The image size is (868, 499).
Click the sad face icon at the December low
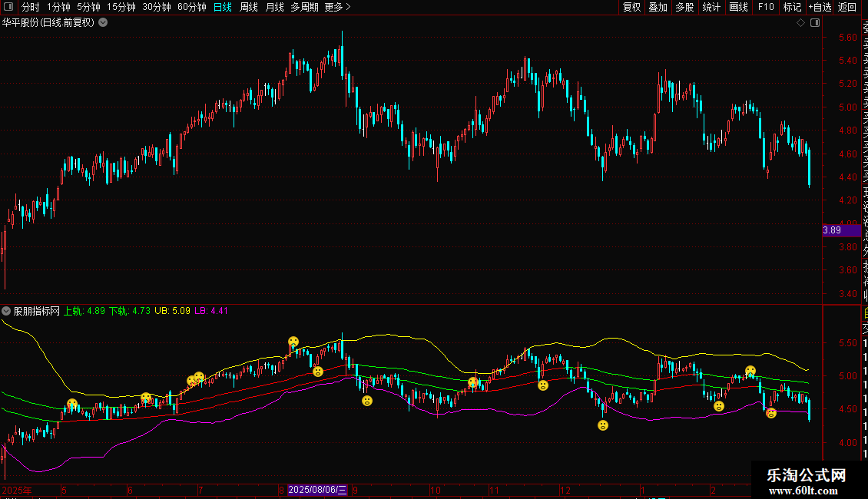coord(603,425)
